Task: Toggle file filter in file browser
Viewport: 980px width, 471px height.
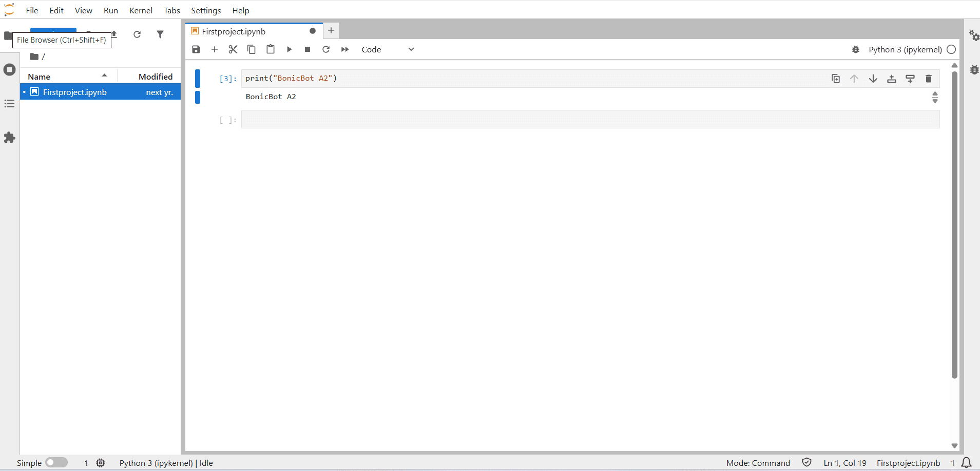Action: point(160,34)
